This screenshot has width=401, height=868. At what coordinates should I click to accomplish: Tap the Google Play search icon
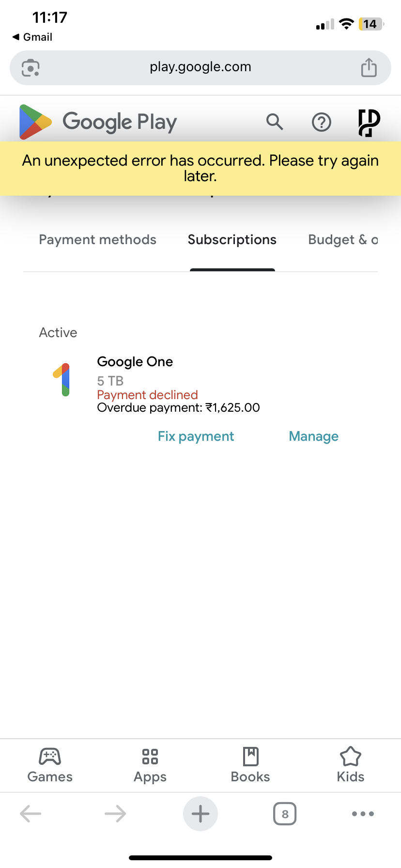pyautogui.click(x=275, y=122)
